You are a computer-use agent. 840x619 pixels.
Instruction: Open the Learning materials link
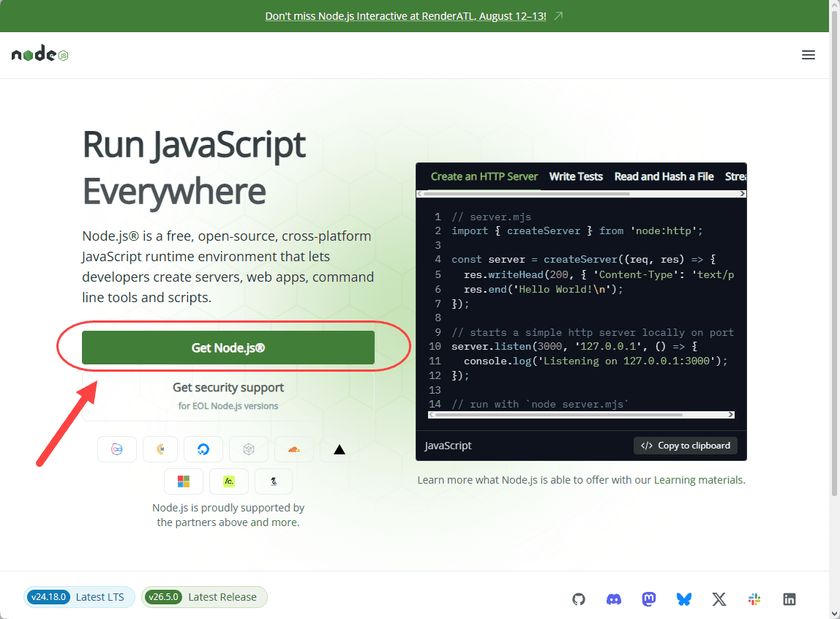(x=699, y=480)
